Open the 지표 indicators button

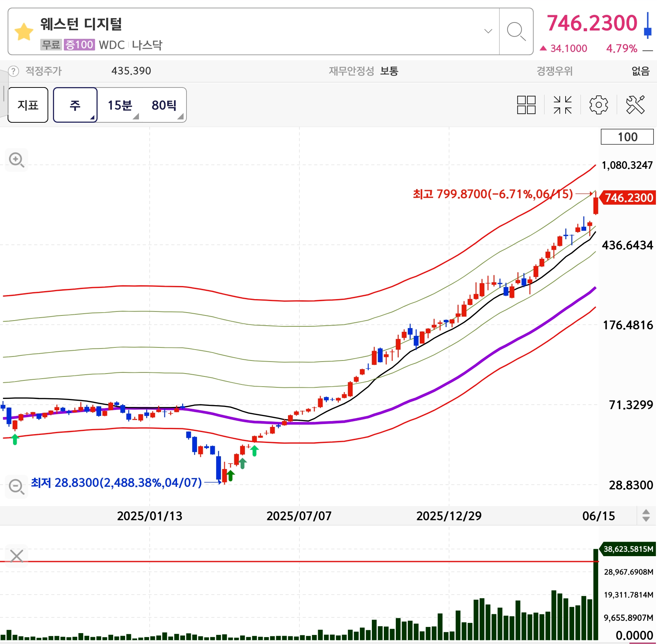[28, 105]
